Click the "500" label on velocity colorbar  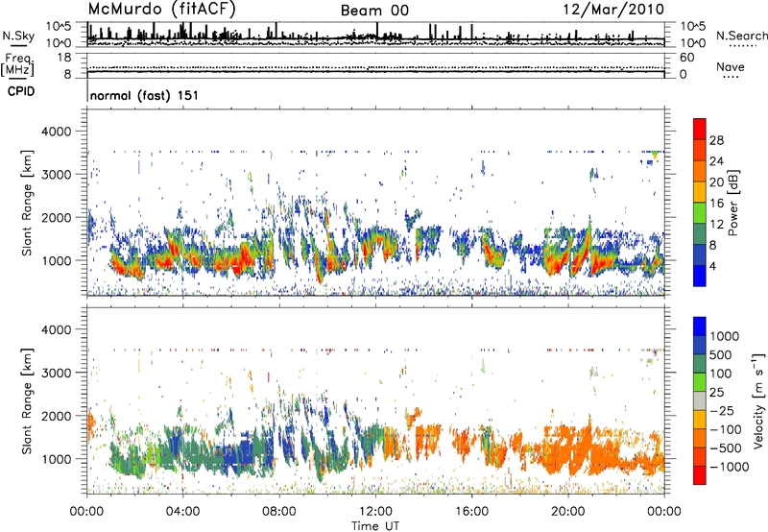(x=720, y=355)
